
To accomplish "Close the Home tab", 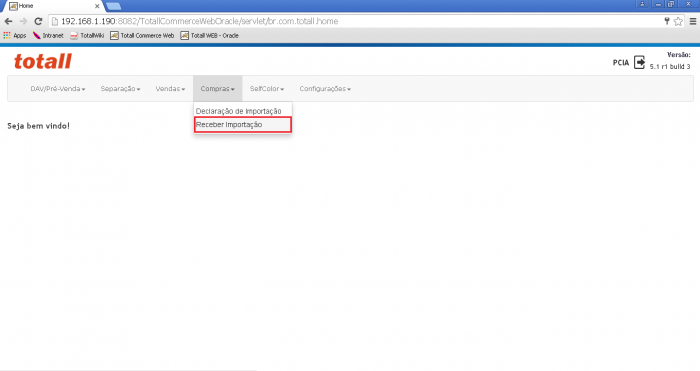I will click(x=97, y=6).
